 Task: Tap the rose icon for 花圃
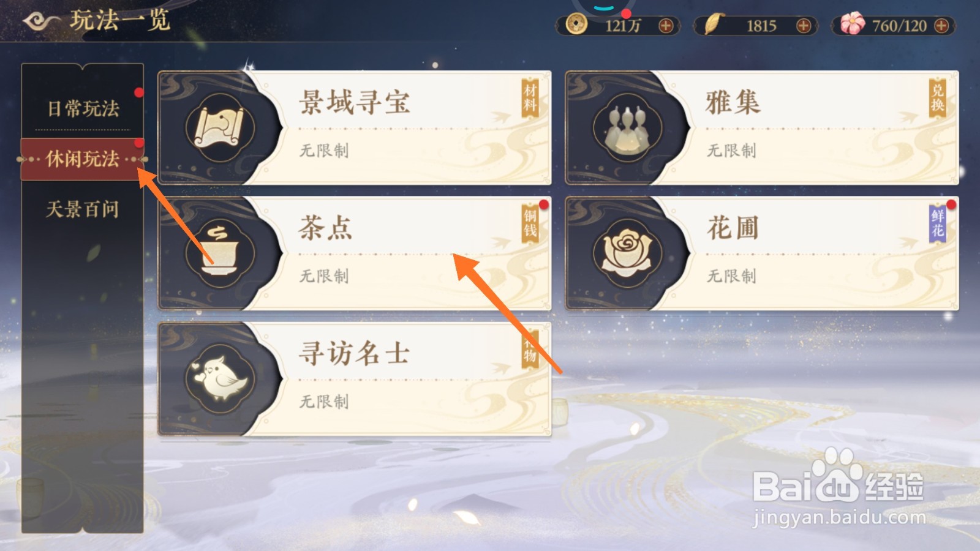tap(627, 253)
